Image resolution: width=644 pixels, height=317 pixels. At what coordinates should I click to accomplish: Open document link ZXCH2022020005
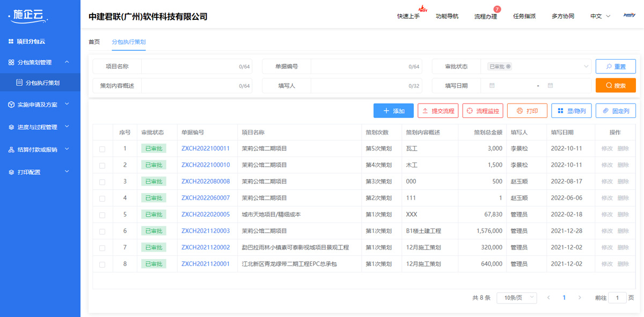[206, 215]
